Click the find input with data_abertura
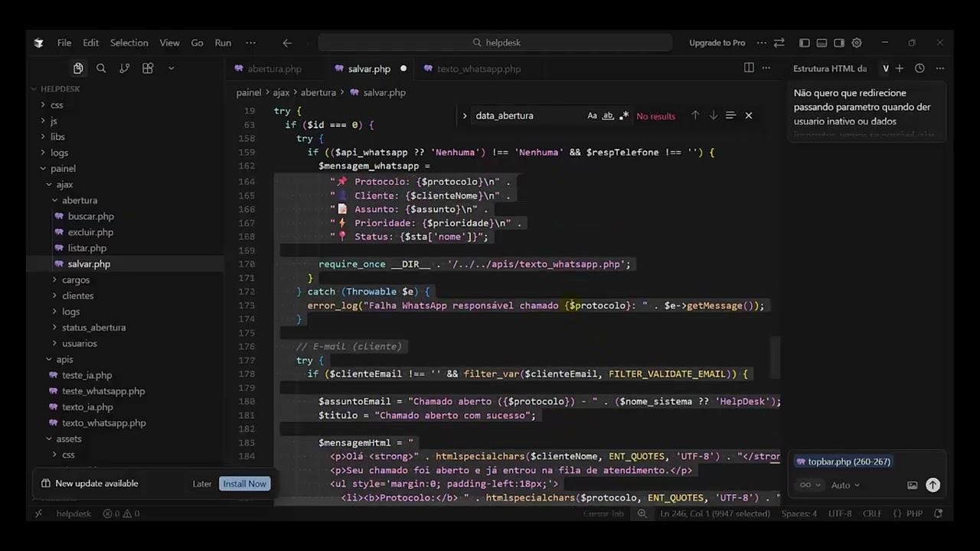 [528, 116]
